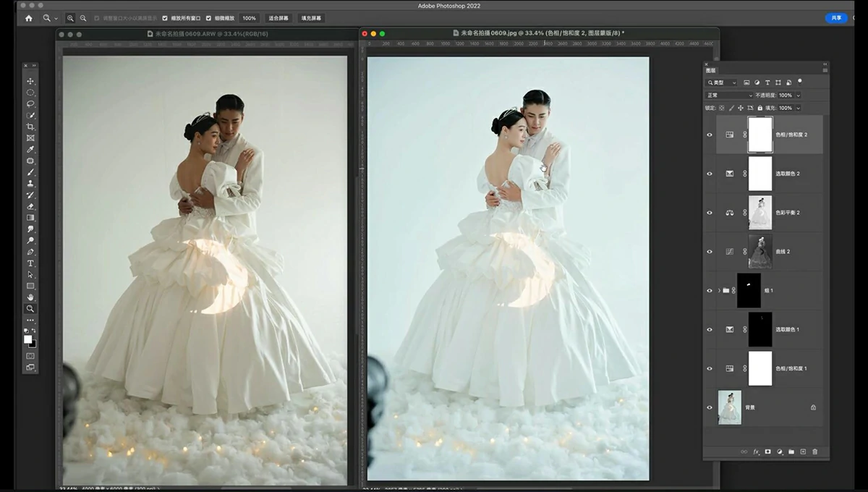
Task: Select the Pen tool
Action: coord(30,252)
